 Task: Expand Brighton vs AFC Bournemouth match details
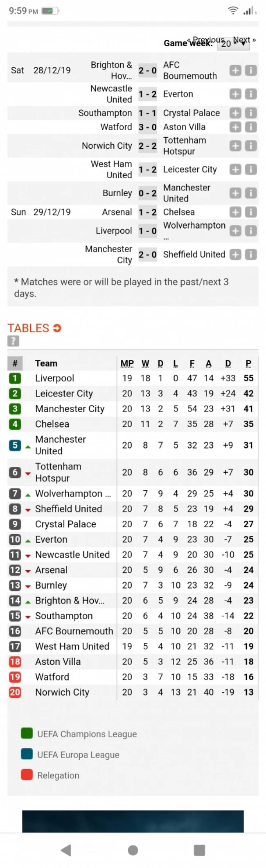point(235,70)
